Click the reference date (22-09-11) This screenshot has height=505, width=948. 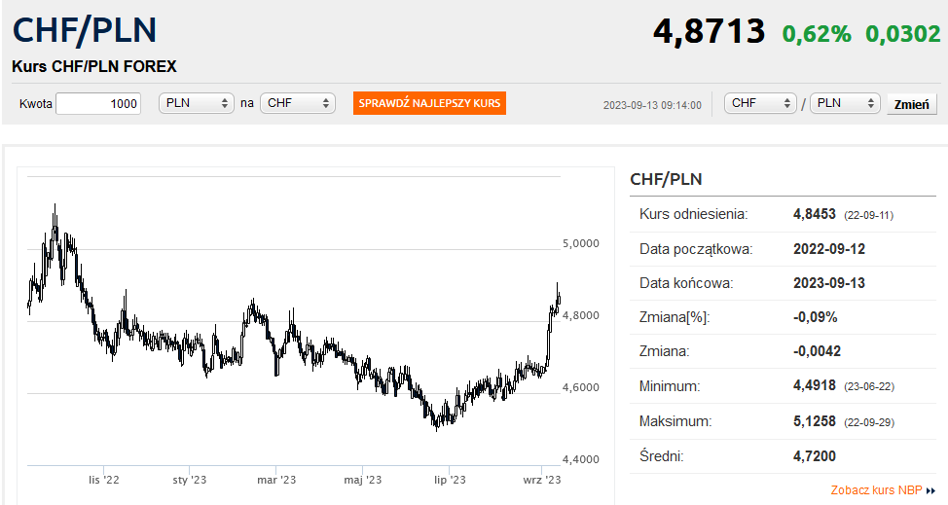[x=868, y=215]
